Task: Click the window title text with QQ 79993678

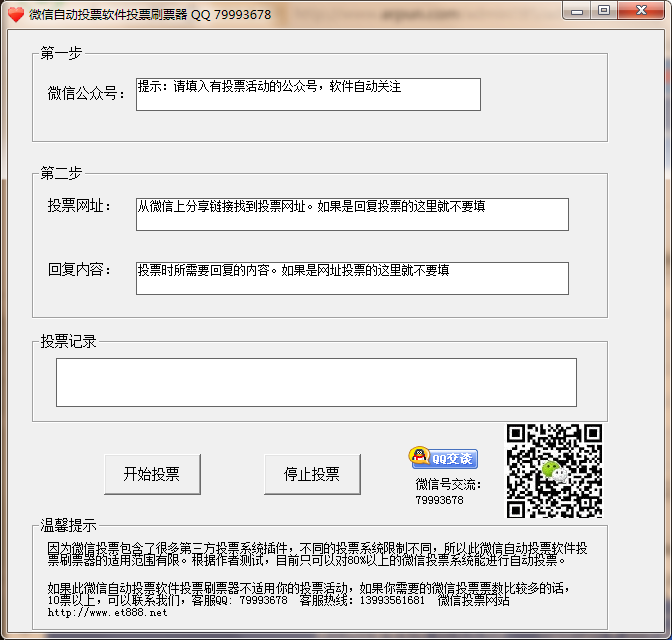Action: [x=150, y=15]
